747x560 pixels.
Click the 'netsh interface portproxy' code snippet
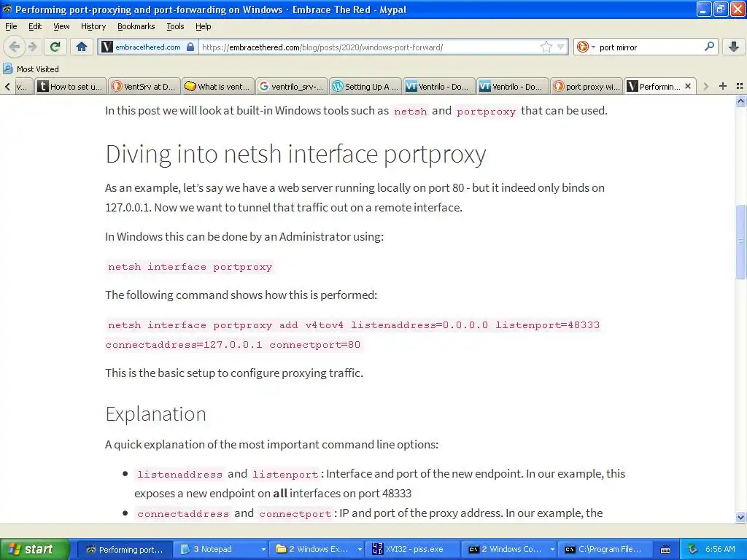[x=190, y=267]
